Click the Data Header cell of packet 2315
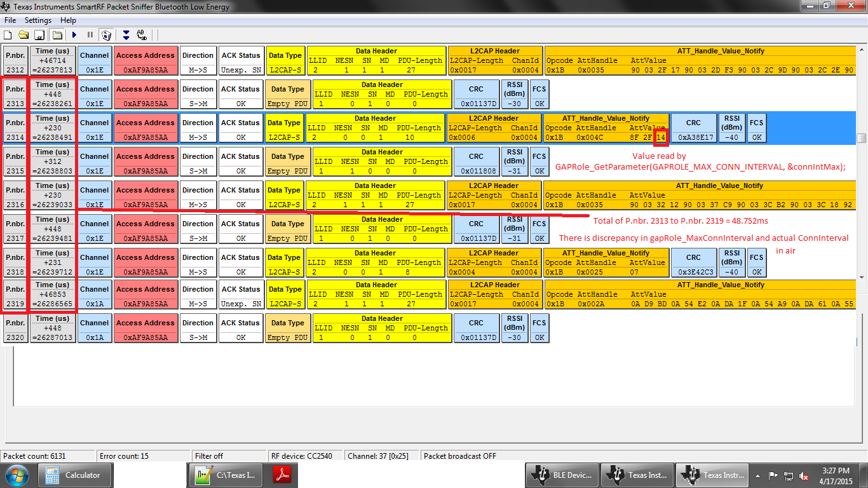This screenshot has width=868, height=488. [x=383, y=162]
